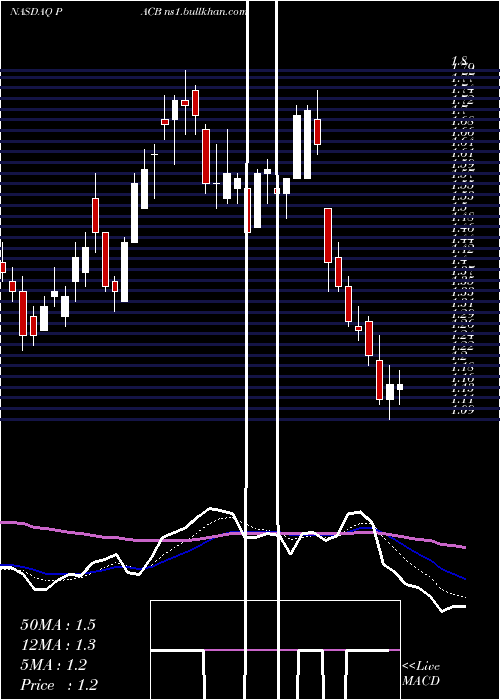This screenshot has width=500, height=700.
Task: Click the 'ACB ns1.bullkhan.com' label
Action: 193,12
